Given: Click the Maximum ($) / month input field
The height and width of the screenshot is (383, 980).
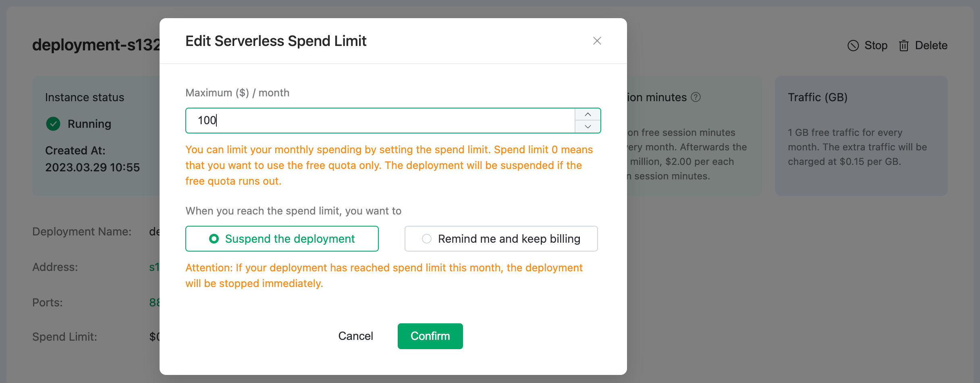Looking at the screenshot, I should coord(380,121).
